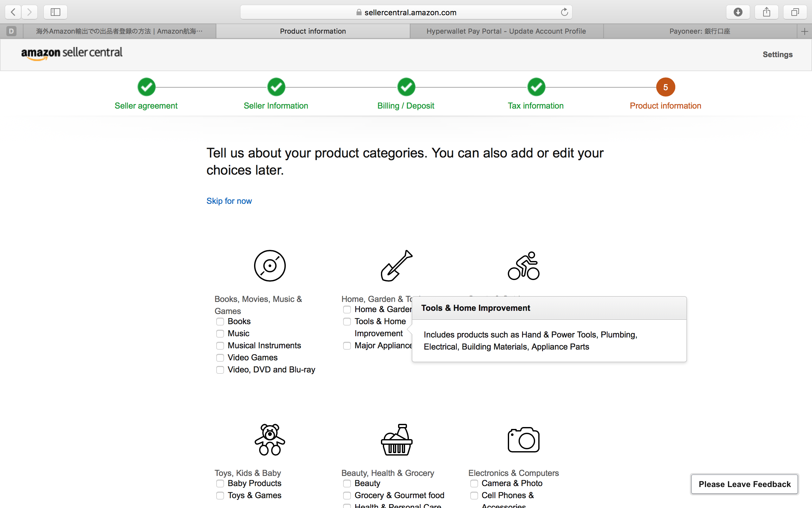812x508 pixels.
Task: Check the Toys & Games checkbox
Action: 220,496
